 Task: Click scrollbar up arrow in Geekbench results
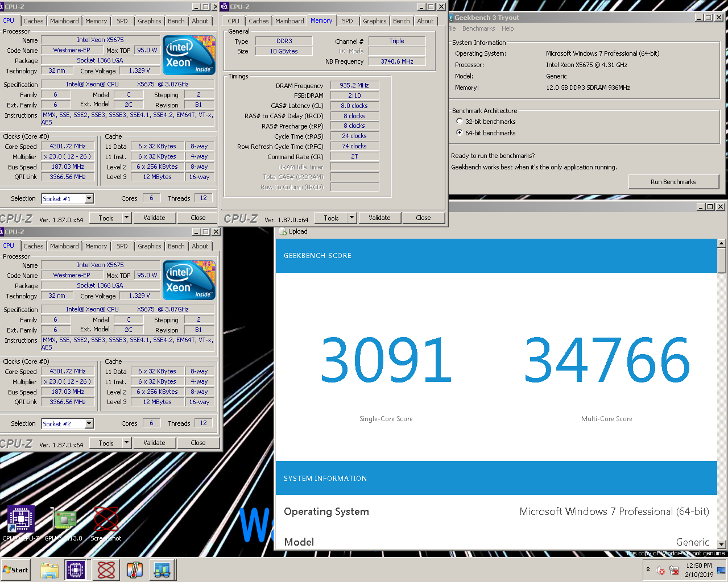(x=722, y=243)
